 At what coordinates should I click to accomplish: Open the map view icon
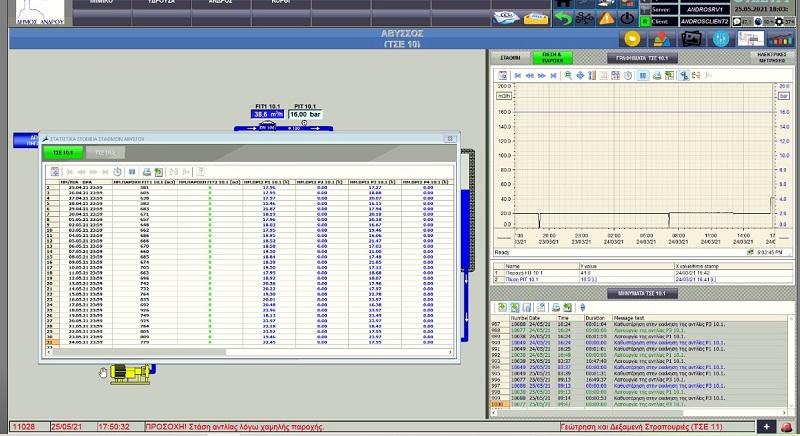(x=661, y=39)
